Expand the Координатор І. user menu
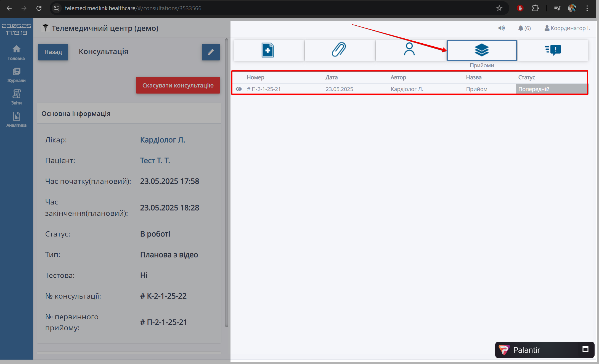Image resolution: width=599 pixels, height=364 pixels. coord(567,28)
